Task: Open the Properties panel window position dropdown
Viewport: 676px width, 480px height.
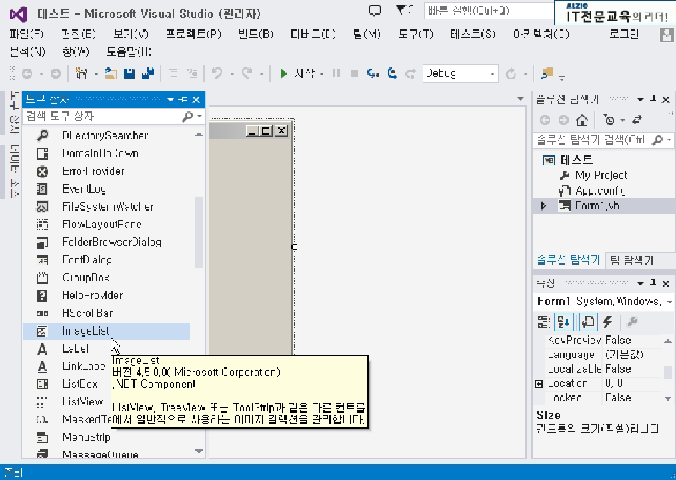Action: [x=641, y=283]
